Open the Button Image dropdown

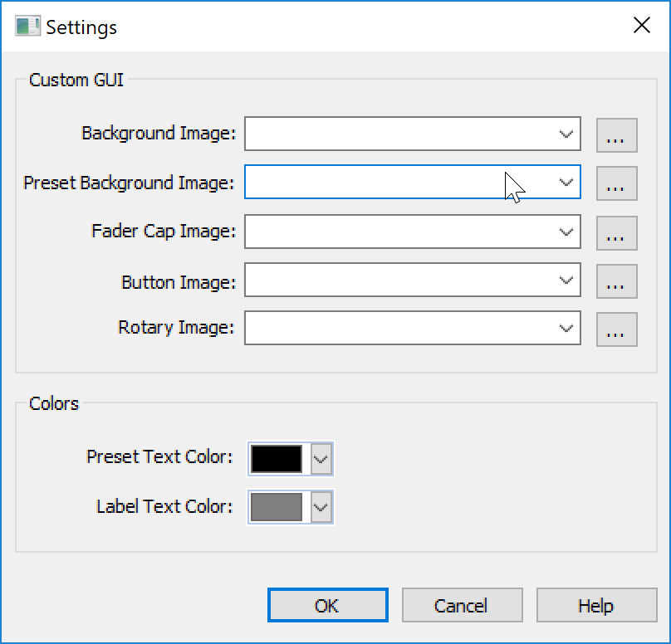tap(567, 281)
